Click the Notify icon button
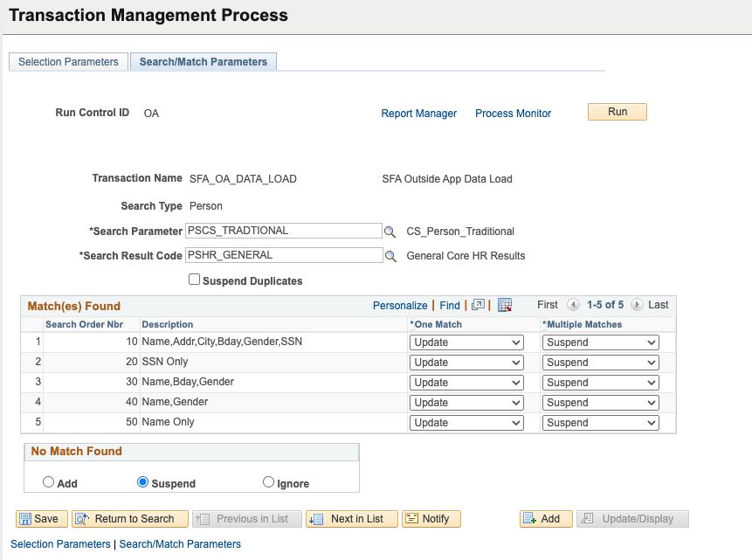Viewport: 752px width, 560px height. tap(431, 518)
